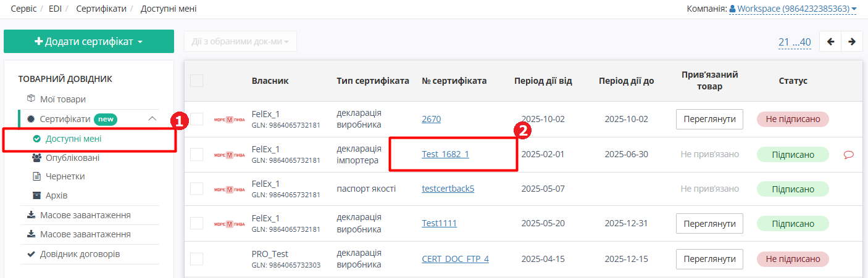Viewport: 868px width, 278px height.
Task: Click Сервіс in the breadcrumb
Action: (22, 9)
